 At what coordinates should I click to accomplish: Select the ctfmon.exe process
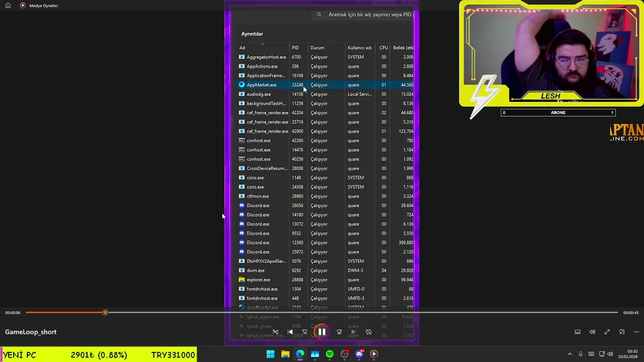coord(326,196)
